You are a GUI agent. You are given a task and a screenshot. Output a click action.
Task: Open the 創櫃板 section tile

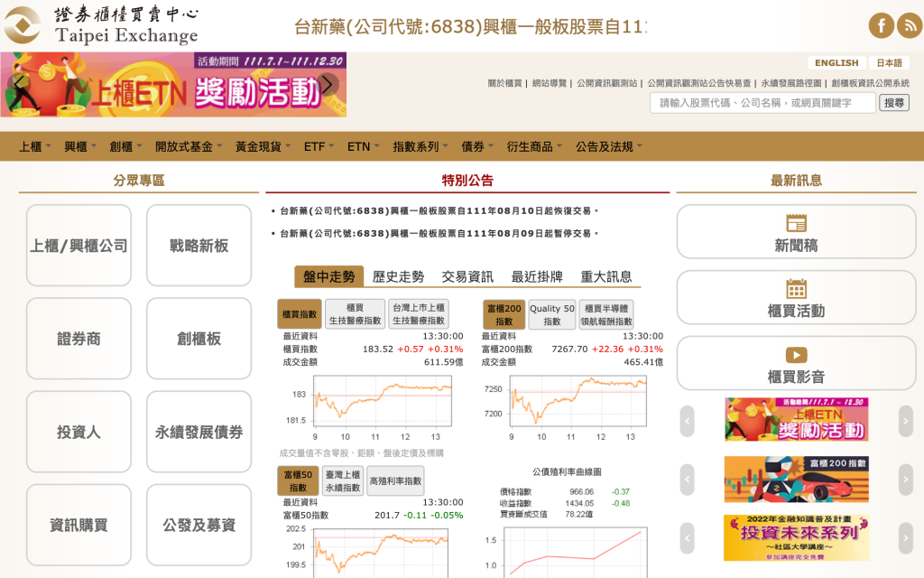coord(199,339)
